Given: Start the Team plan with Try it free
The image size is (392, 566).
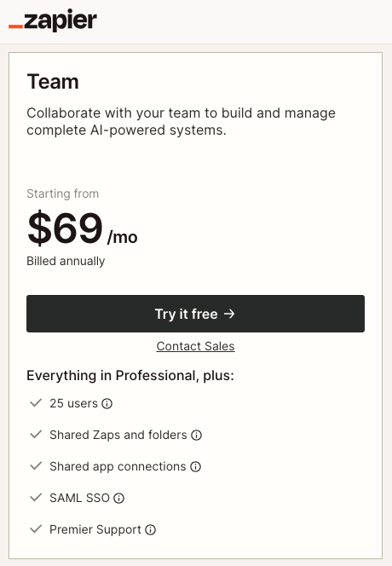Looking at the screenshot, I should tap(195, 314).
